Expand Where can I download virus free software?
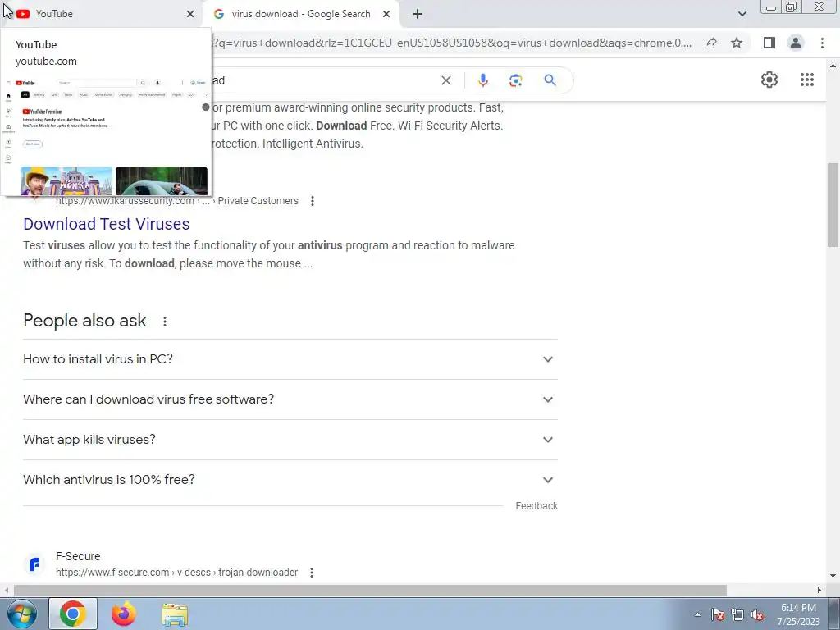 pyautogui.click(x=290, y=399)
